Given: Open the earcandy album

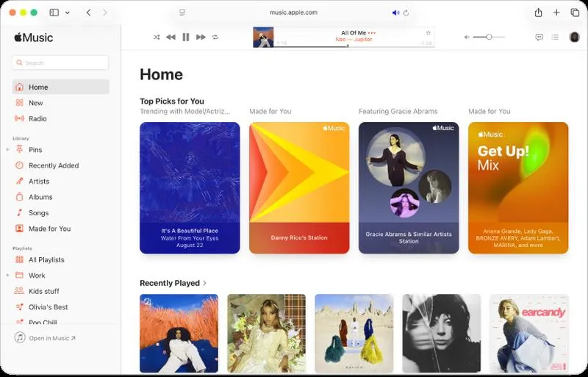Looking at the screenshot, I should [529, 333].
